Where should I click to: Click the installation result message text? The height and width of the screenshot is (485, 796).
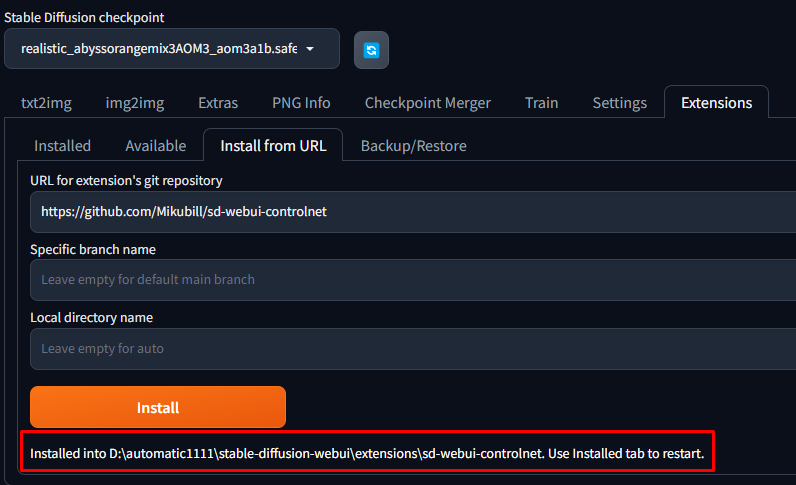click(367, 454)
